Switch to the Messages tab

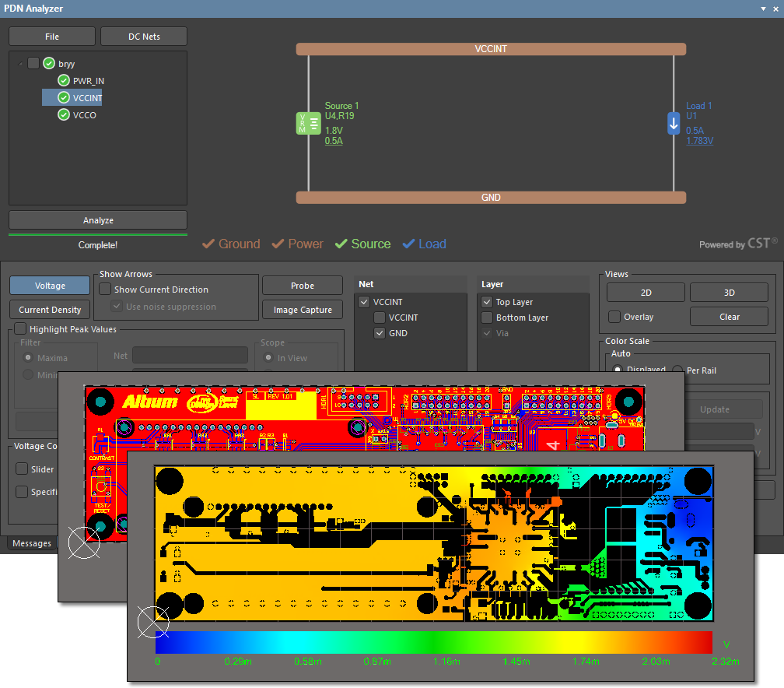coord(32,543)
